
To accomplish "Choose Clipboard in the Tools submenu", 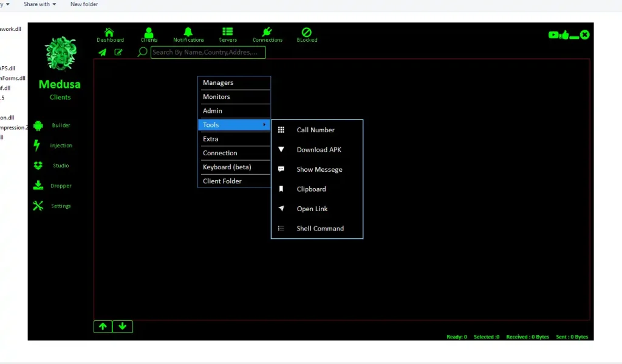I will pyautogui.click(x=311, y=189).
